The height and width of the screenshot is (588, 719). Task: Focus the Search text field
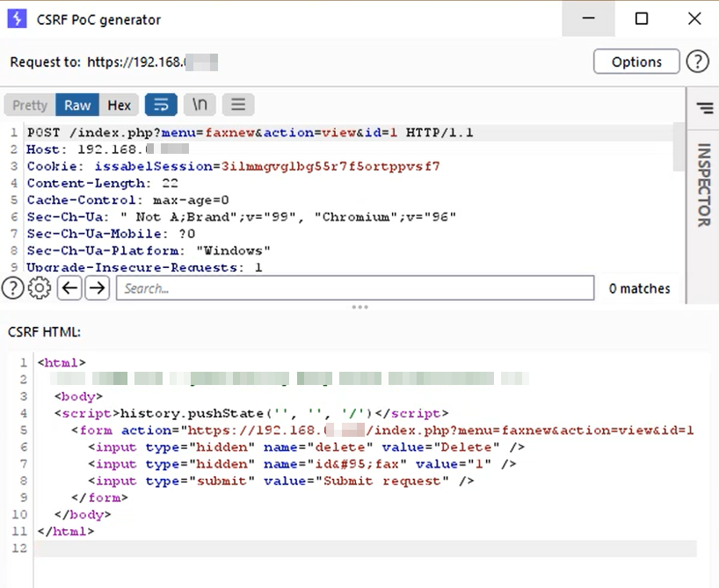(355, 288)
